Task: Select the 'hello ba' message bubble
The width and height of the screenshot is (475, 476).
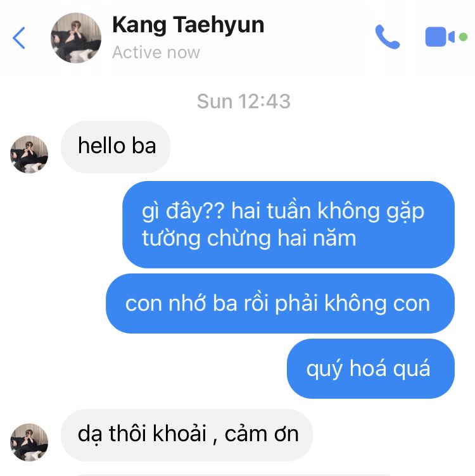Action: click(115, 147)
